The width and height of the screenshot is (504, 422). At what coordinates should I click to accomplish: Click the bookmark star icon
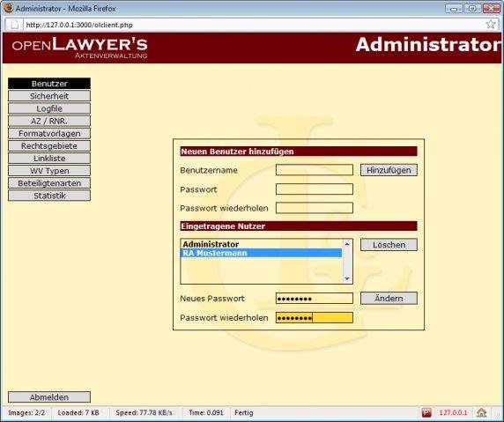point(491,25)
